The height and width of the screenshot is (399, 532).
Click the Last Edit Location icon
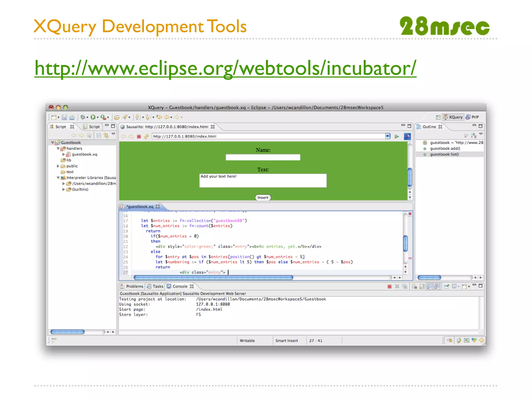(159, 117)
